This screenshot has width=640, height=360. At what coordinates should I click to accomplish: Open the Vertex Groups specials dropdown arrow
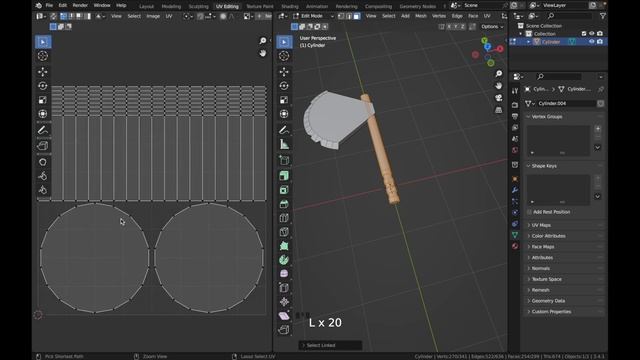tap(598, 147)
